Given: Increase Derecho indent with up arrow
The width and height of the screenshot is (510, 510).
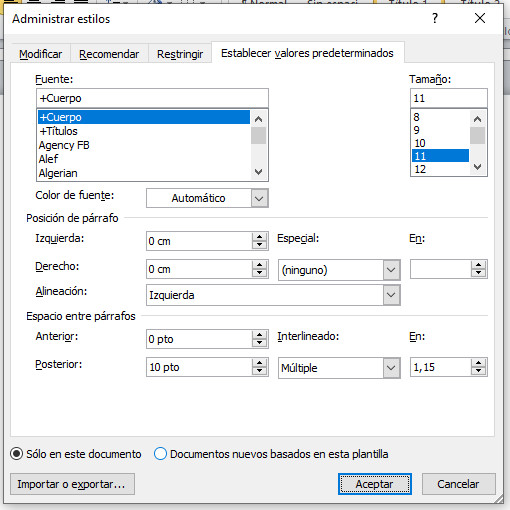Looking at the screenshot, I should click(259, 265).
